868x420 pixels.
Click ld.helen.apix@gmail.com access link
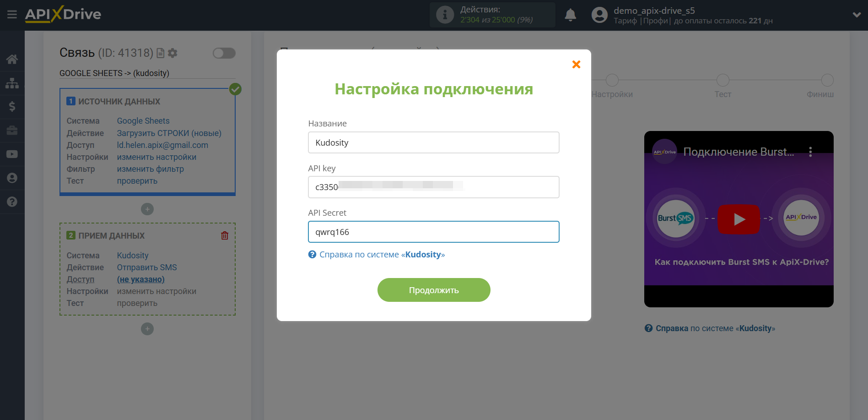click(162, 145)
